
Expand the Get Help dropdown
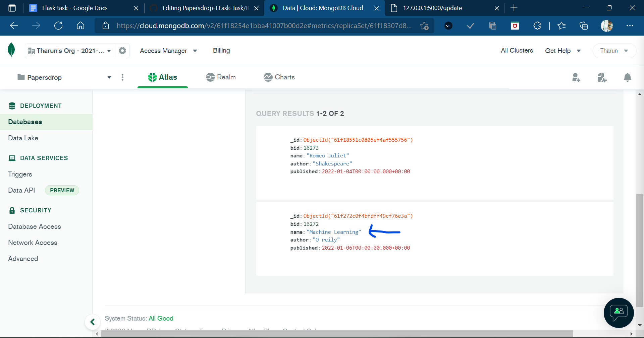[x=563, y=51]
